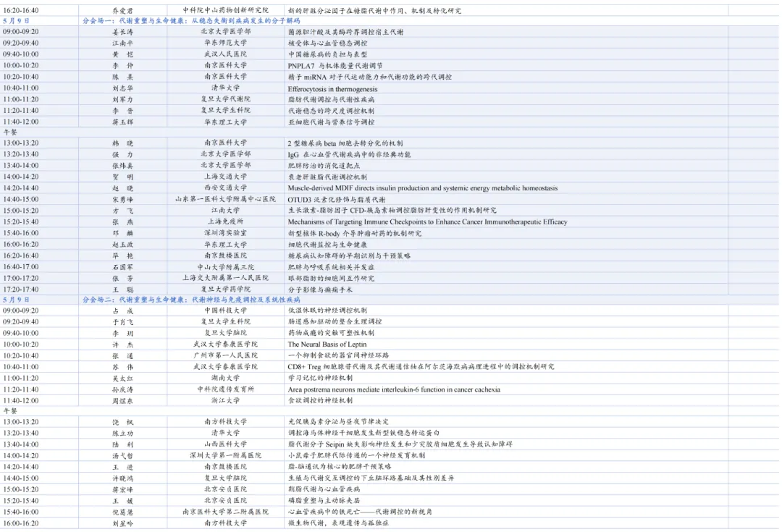782x532 pixels.
Task: Click institution cell "湖南大学"
Action: [225, 378]
